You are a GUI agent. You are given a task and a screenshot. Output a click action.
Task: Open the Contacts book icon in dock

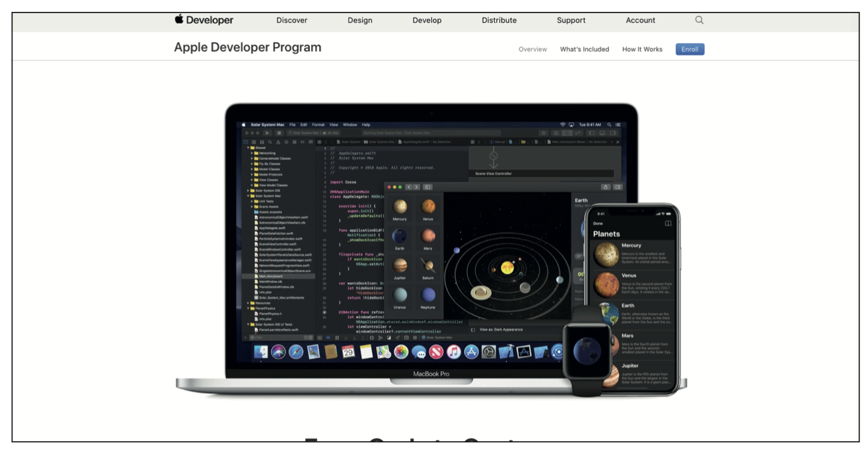click(x=331, y=352)
